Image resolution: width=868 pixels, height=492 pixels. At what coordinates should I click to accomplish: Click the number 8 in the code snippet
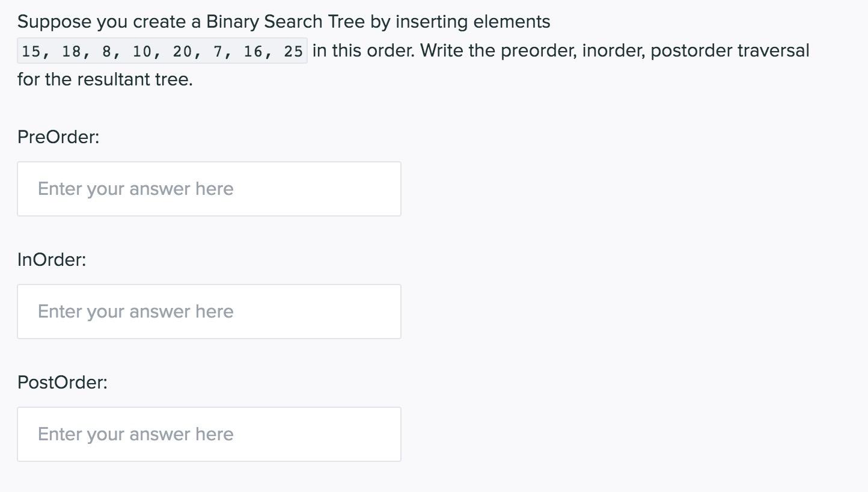107,51
